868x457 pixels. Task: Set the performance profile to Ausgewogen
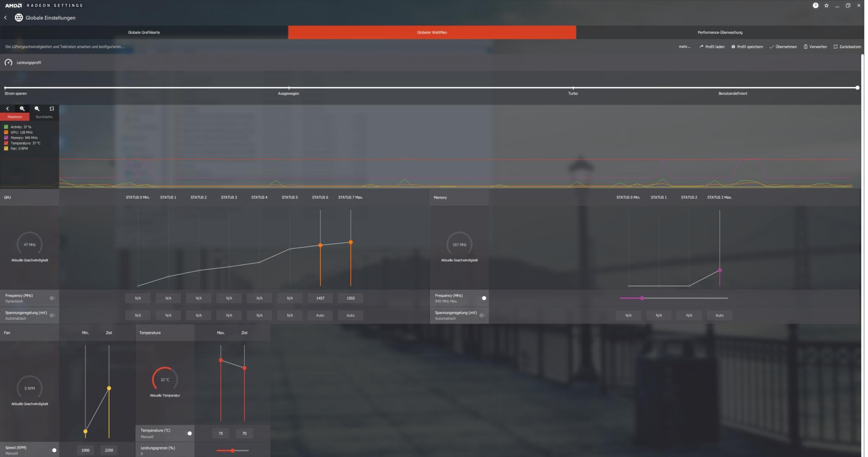click(x=288, y=94)
